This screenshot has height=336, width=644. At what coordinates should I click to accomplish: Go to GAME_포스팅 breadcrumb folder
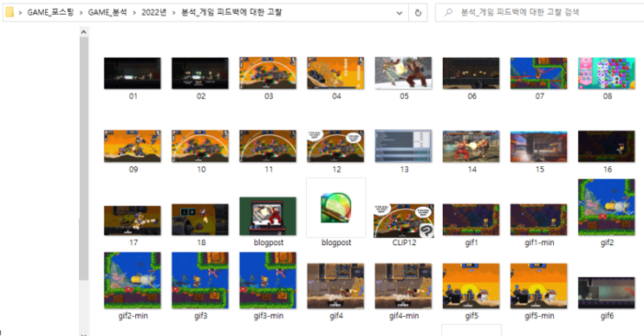point(50,12)
